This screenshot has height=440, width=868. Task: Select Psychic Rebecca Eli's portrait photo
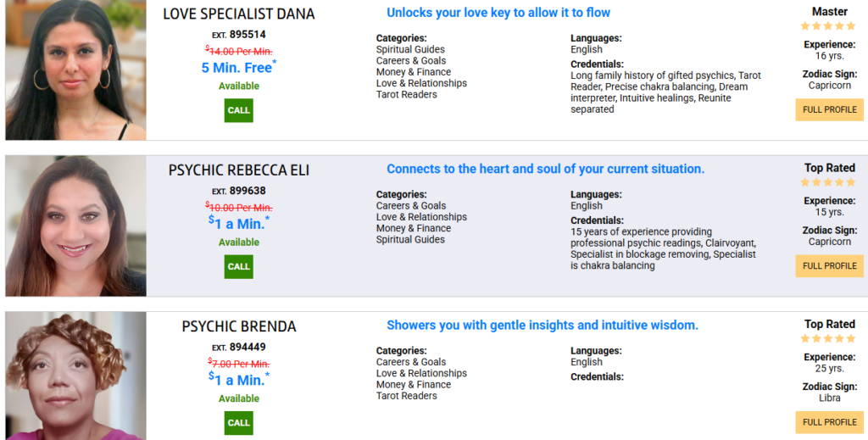[x=76, y=226]
